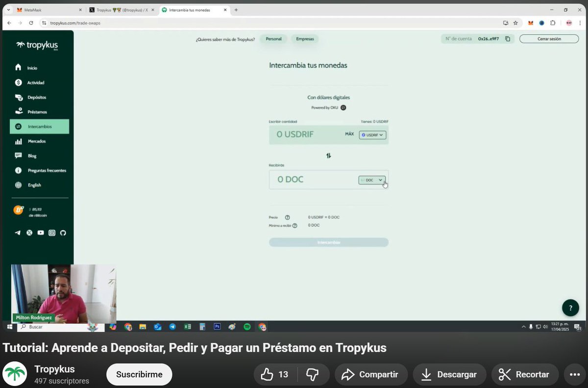Click the bitcoin price icon in sidebar
This screenshot has height=388, width=588.
click(x=19, y=210)
